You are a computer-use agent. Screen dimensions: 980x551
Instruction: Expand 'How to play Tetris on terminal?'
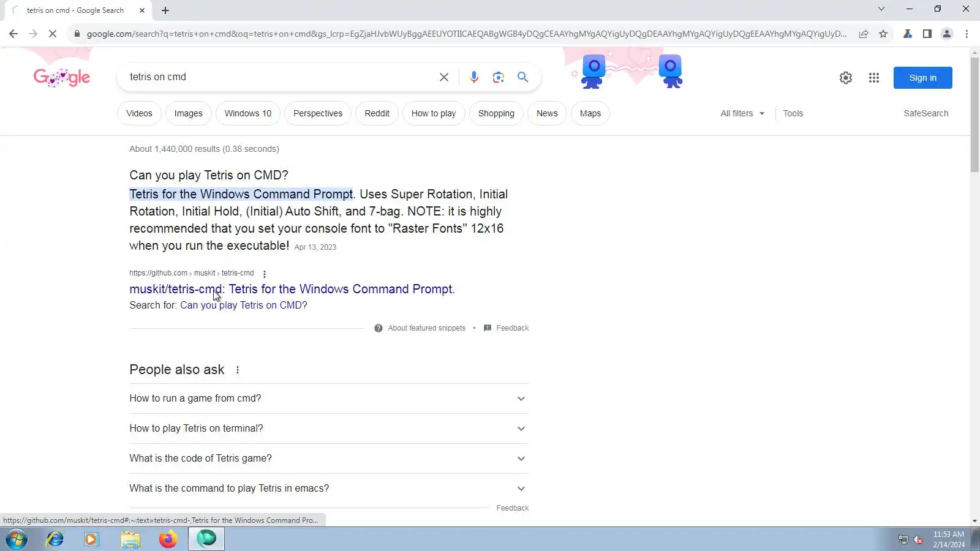coord(329,429)
